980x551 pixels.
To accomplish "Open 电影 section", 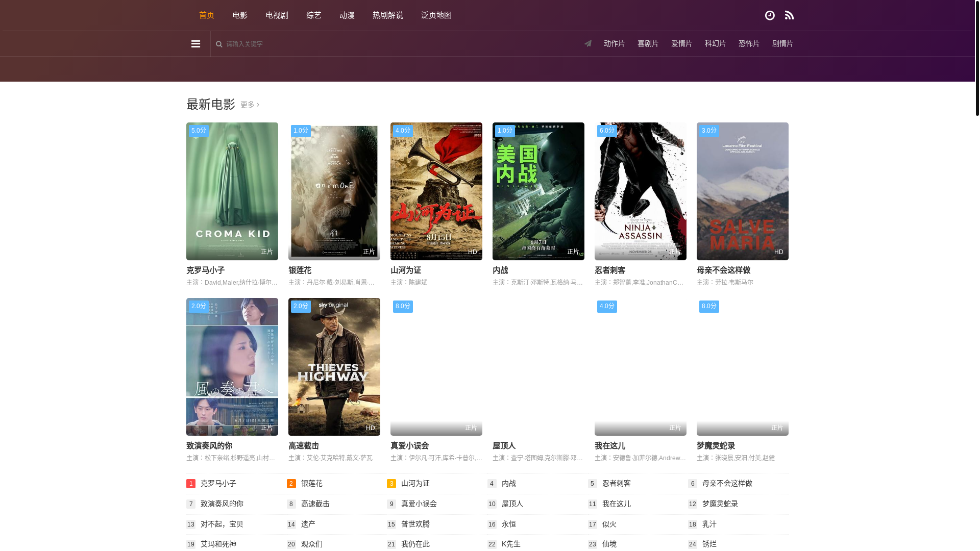I will click(x=240, y=15).
